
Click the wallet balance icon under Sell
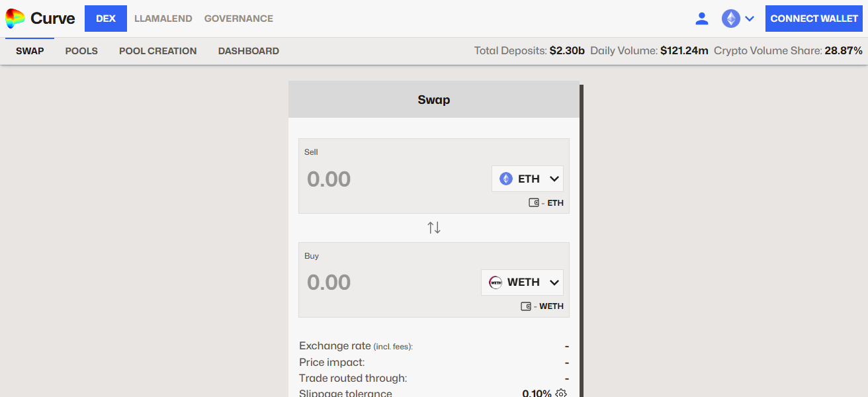(x=533, y=202)
